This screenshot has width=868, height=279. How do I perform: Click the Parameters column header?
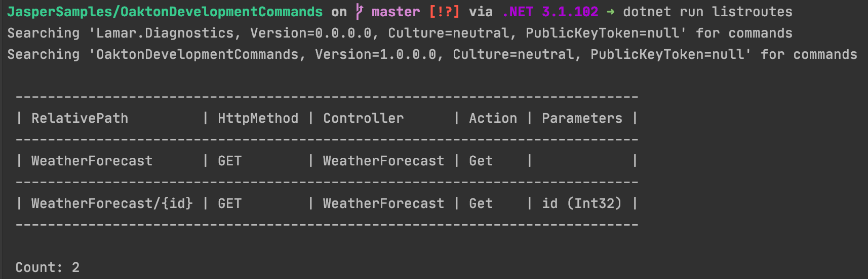(582, 118)
